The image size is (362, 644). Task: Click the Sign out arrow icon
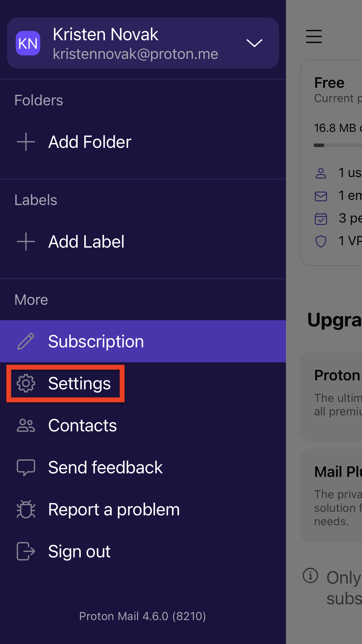[x=26, y=551]
